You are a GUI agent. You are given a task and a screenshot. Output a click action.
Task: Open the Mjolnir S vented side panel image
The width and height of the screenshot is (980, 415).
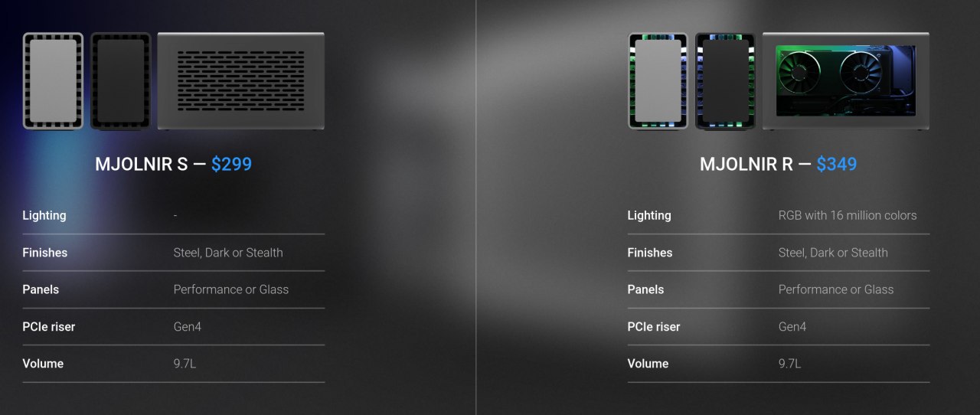pos(241,80)
